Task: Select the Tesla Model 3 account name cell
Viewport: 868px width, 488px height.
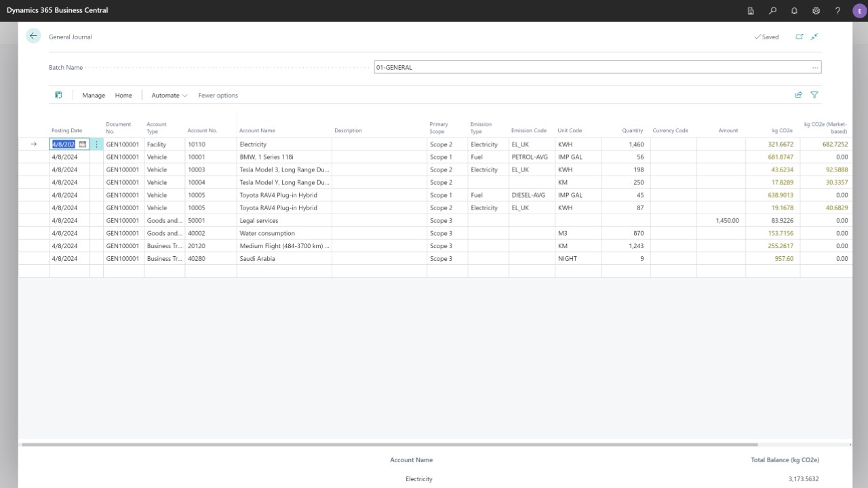Action: click(x=284, y=169)
